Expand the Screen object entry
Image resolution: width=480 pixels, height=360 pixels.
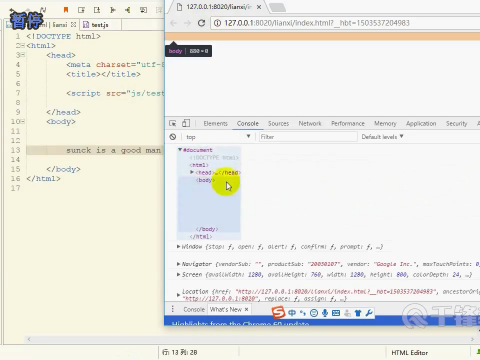pos(178,275)
